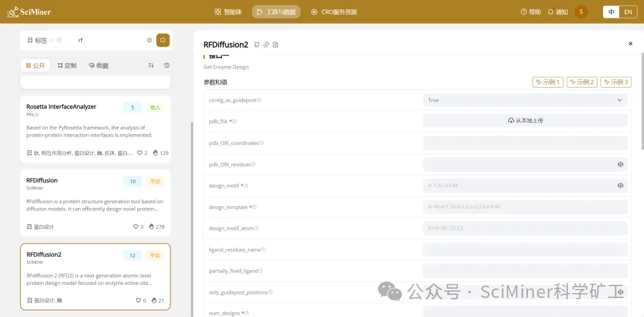Viewport: 644px width, 317px height.
Task: Remove the 标签 +1 tag filter
Action: [x=60, y=41]
